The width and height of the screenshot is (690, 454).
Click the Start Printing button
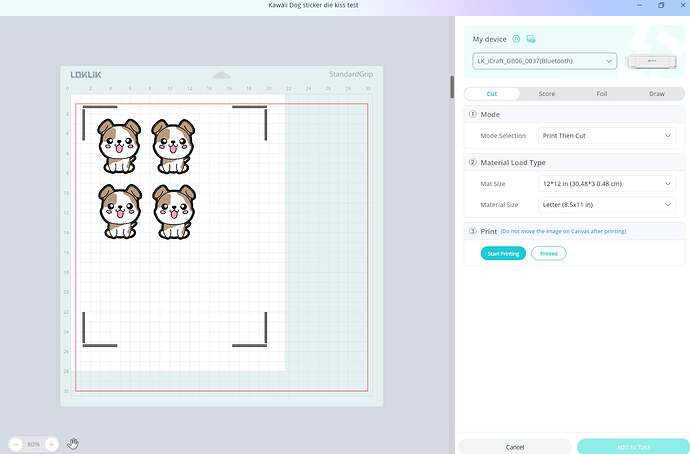[502, 254]
